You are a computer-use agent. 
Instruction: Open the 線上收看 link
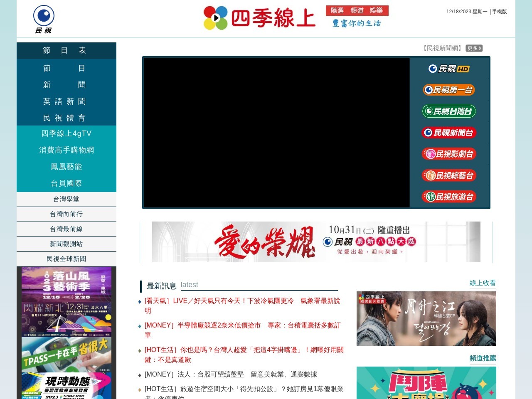point(483,283)
